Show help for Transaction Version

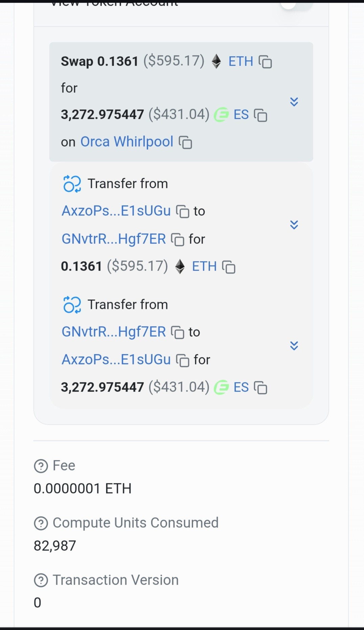[41, 580]
